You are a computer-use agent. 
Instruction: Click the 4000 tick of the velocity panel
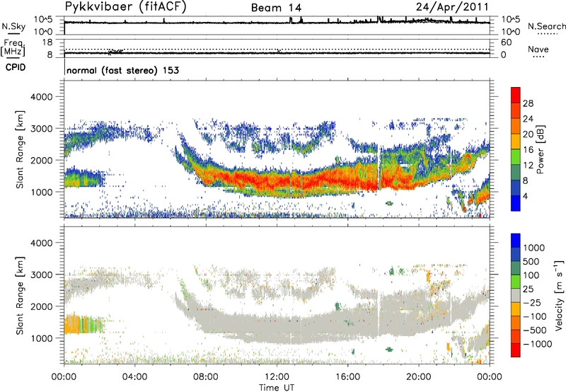[41, 243]
